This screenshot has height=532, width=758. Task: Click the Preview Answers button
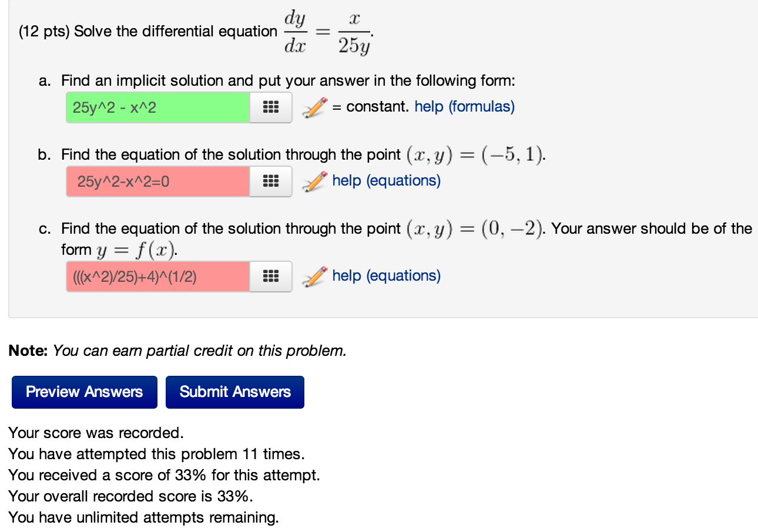click(84, 392)
